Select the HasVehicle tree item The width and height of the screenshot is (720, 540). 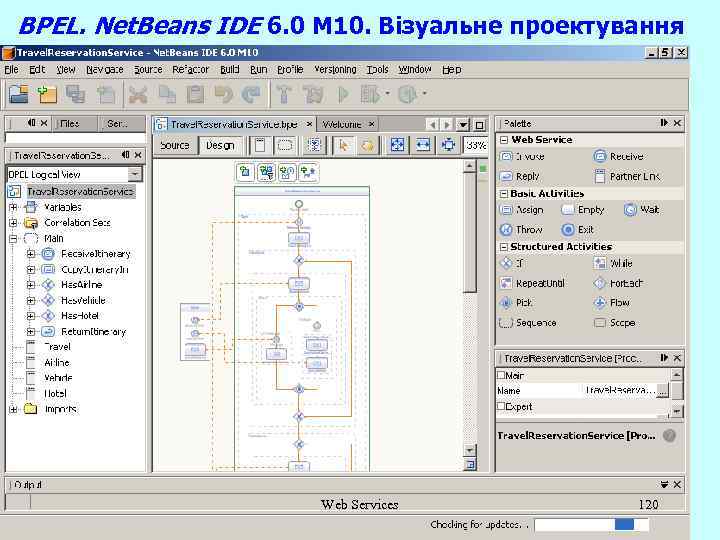click(x=83, y=300)
